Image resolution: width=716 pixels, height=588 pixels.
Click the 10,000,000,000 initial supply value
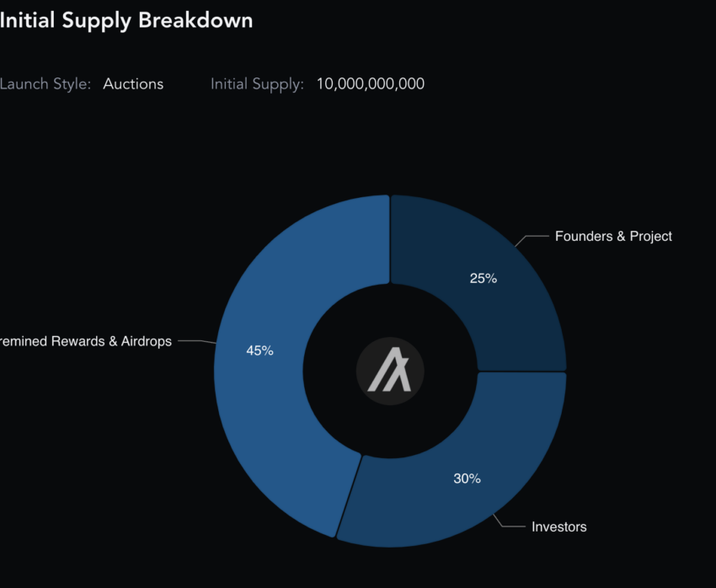click(371, 84)
